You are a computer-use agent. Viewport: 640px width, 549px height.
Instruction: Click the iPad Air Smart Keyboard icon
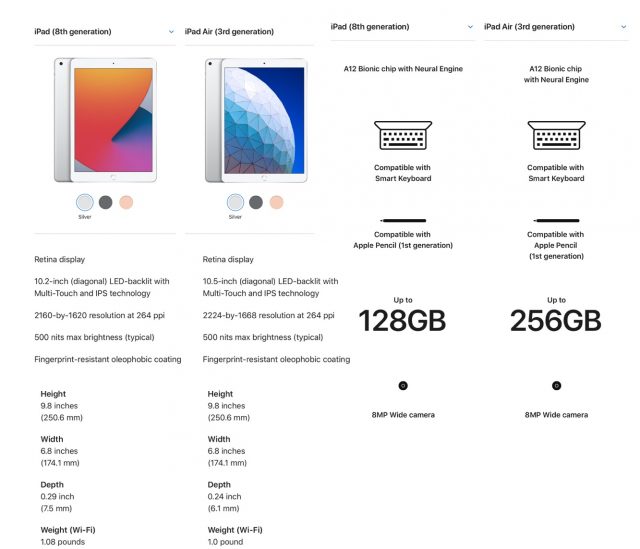(556, 136)
